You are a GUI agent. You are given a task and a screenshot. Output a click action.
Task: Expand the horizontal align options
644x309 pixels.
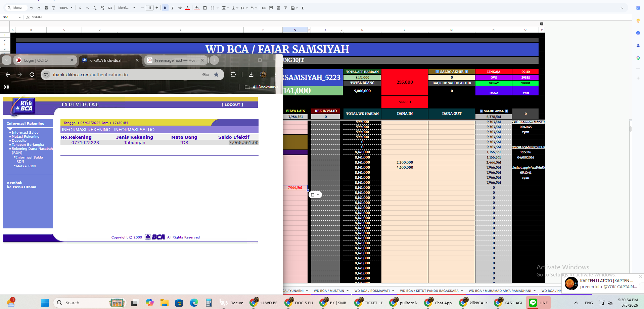tap(225, 8)
